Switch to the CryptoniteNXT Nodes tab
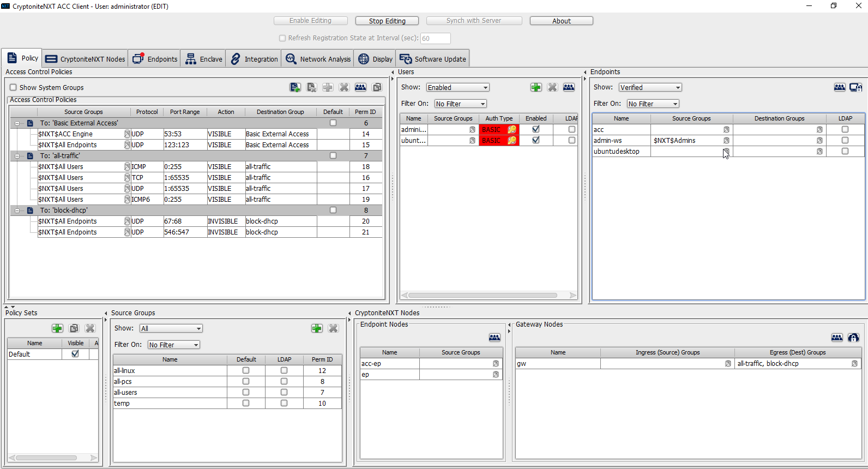 85,59
